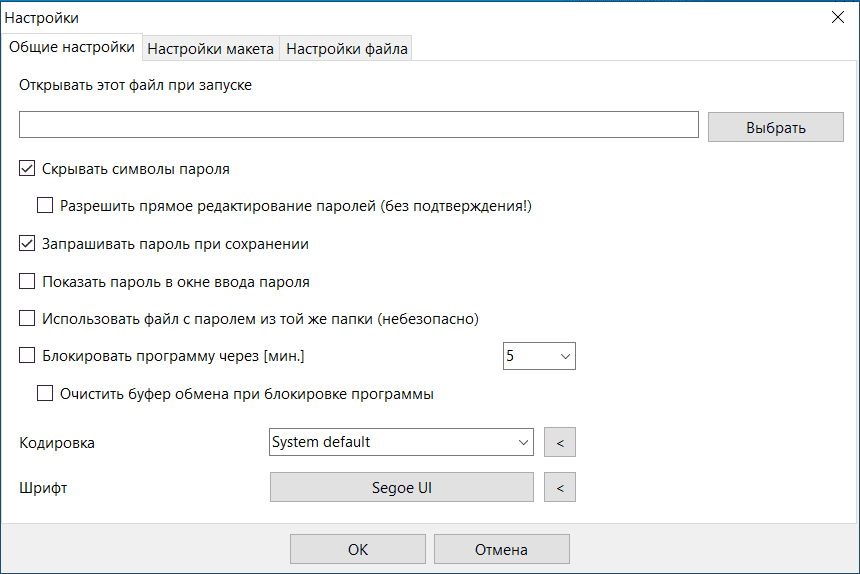Open font picker via Segoe UI button
Viewport: 860px width, 574px height.
[401, 488]
